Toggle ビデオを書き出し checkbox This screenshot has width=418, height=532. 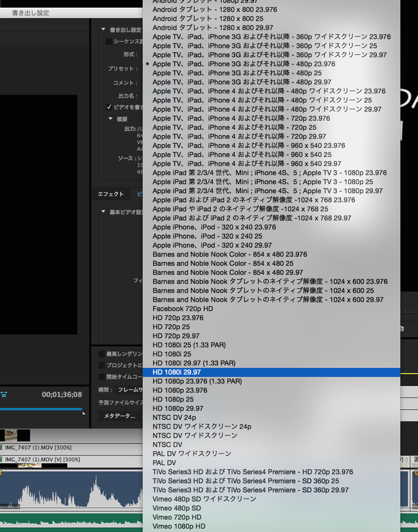pyautogui.click(x=109, y=107)
